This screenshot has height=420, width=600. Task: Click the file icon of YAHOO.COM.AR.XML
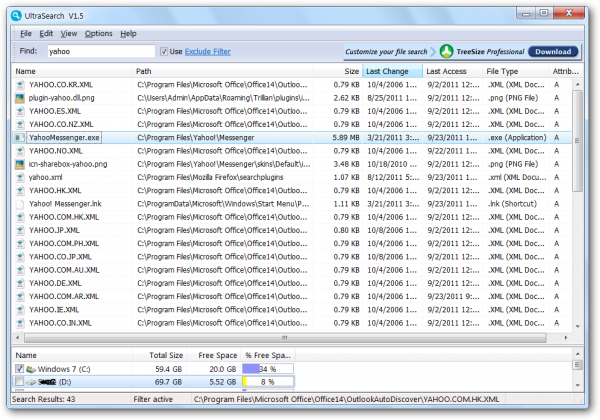20,296
